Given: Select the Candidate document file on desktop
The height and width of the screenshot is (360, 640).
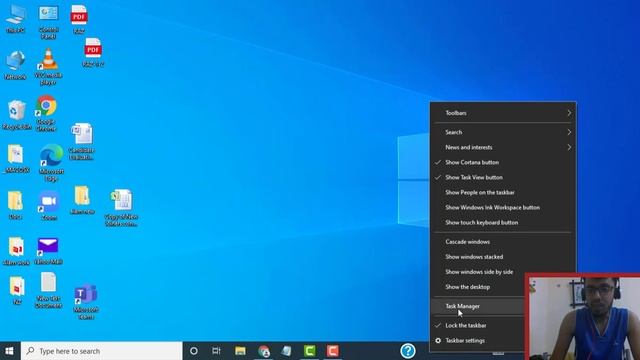Looking at the screenshot, I should [82, 141].
